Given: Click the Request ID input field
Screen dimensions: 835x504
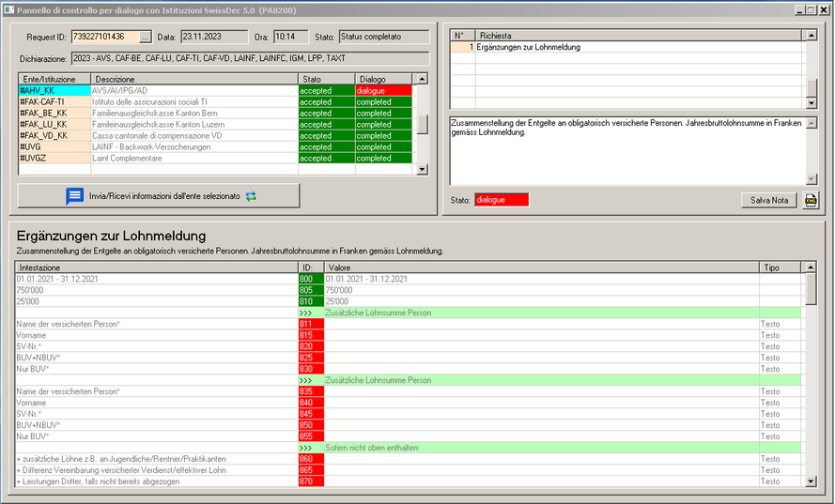Looking at the screenshot, I should tap(103, 38).
